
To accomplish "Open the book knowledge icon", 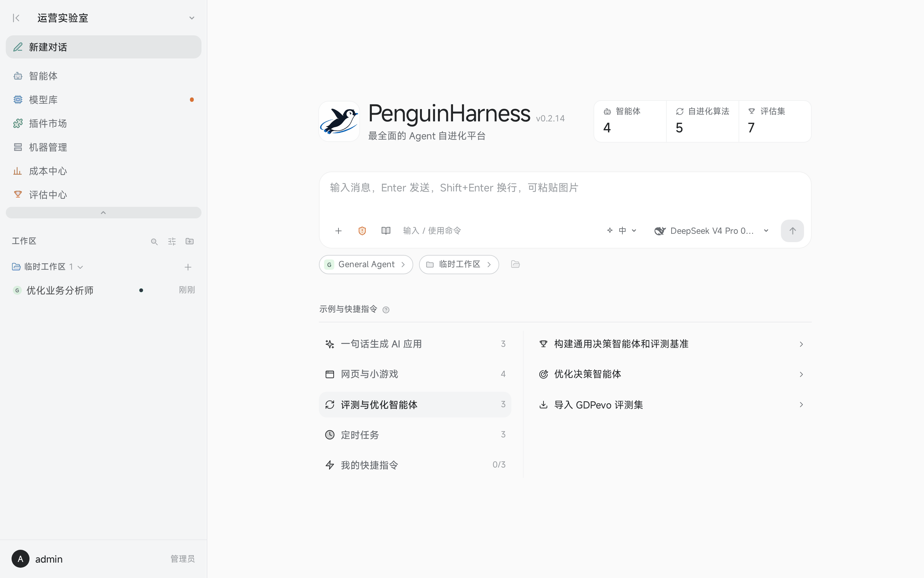I will 386,231.
